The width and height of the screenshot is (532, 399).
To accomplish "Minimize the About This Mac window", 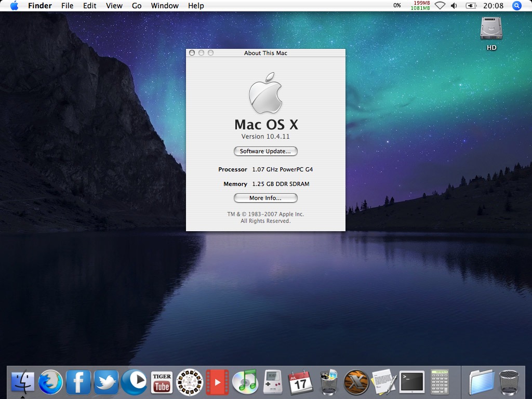I will click(201, 53).
